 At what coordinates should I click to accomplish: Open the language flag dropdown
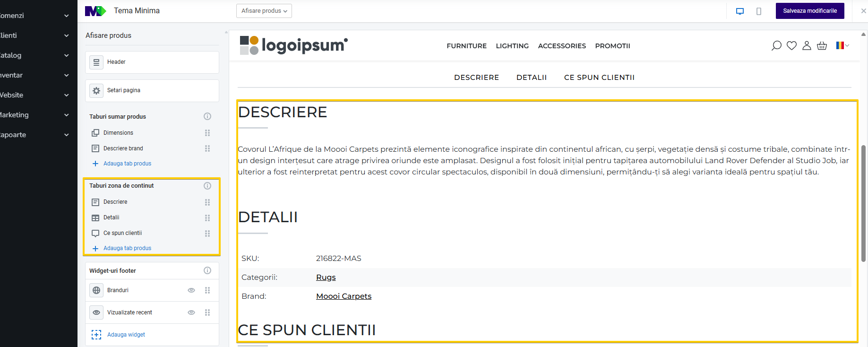coord(842,45)
